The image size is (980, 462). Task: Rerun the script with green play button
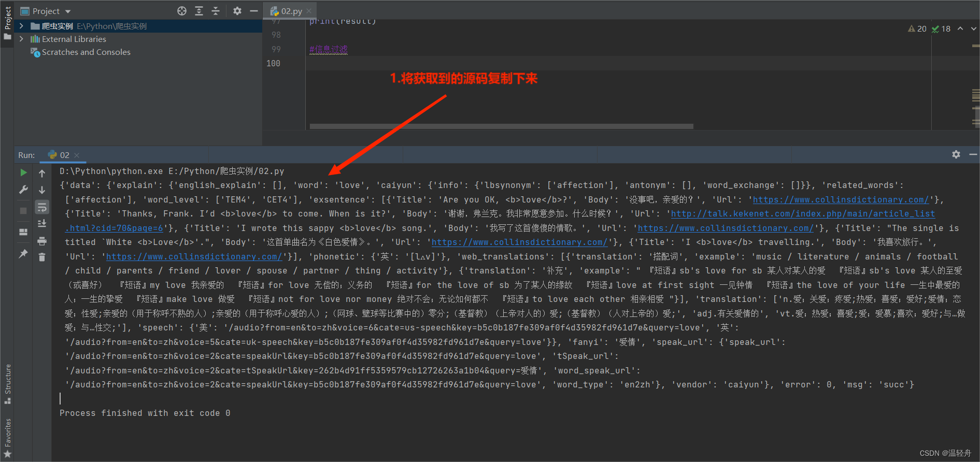coord(23,172)
